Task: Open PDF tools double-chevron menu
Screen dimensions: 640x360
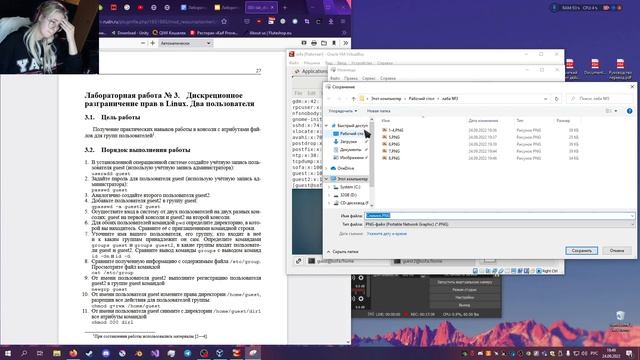Action: click(345, 43)
